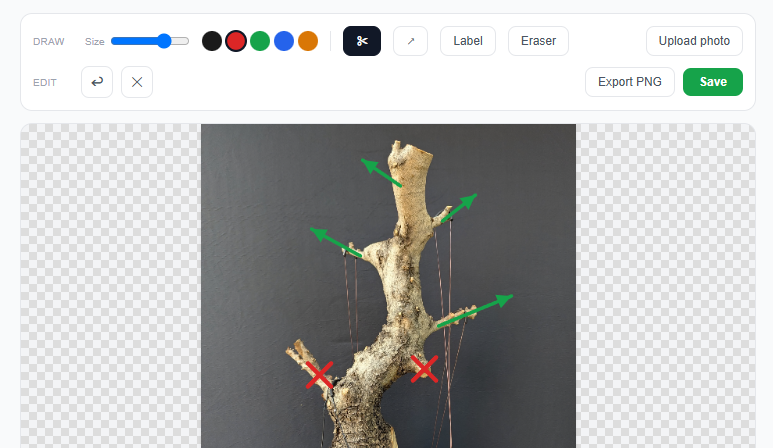Open the Upload photo dialog
This screenshot has width=773, height=448.
pos(694,41)
